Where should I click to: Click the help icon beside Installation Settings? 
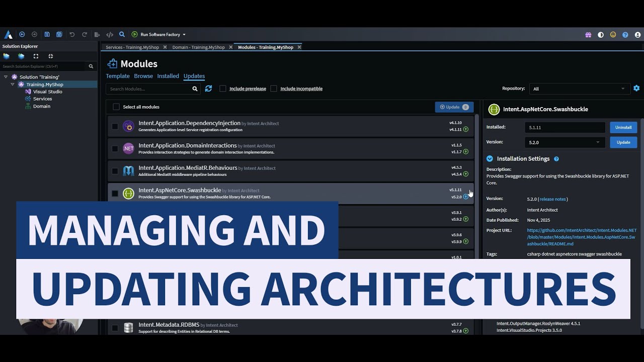[556, 159]
